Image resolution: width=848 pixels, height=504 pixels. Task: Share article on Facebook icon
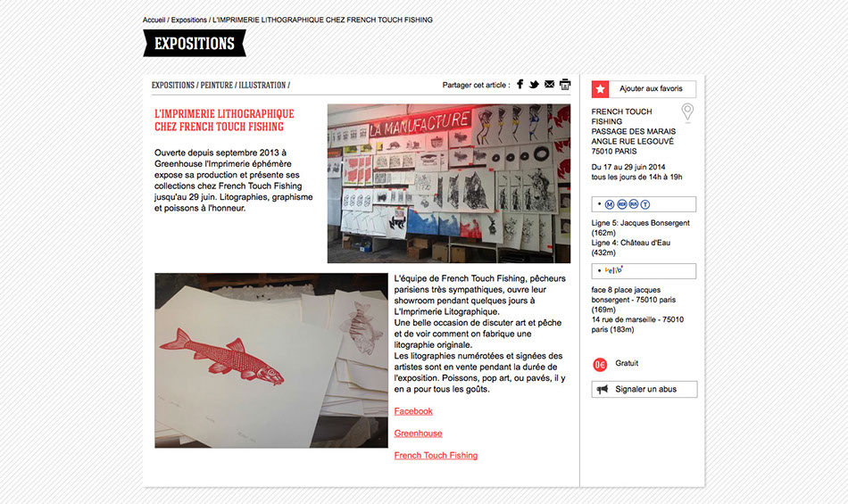coord(520,84)
